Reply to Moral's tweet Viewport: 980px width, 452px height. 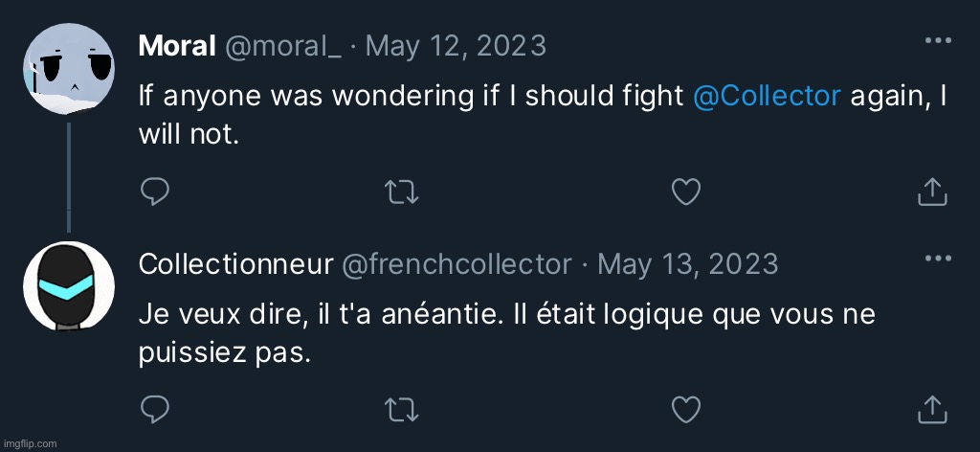coord(155,192)
